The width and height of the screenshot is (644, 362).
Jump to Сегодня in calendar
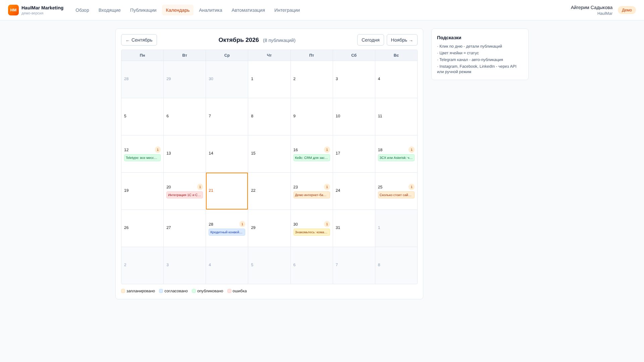pyautogui.click(x=370, y=40)
